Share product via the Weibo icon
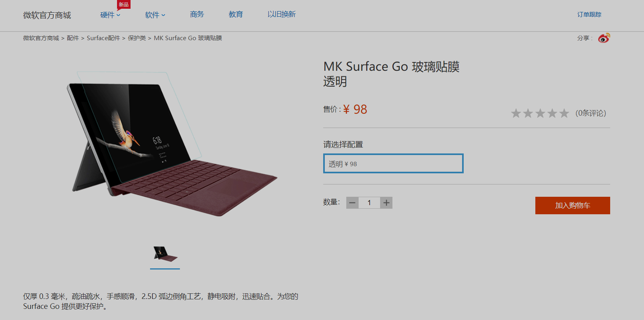This screenshot has height=320, width=644. [604, 38]
